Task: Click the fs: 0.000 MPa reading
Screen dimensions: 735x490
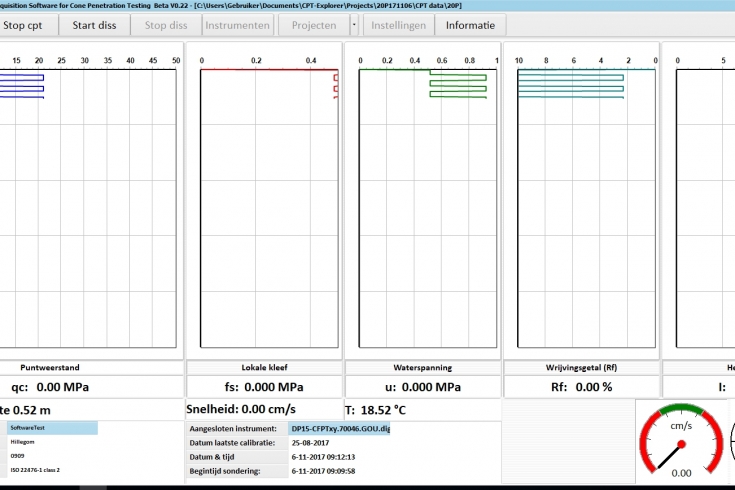Action: (264, 387)
